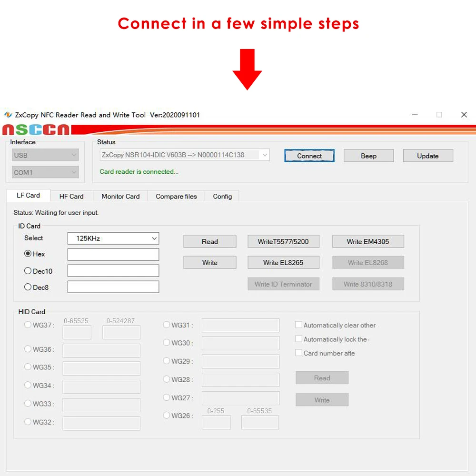Toggle Automatically clear other checkbox
Image resolution: width=476 pixels, height=476 pixels.
click(299, 325)
